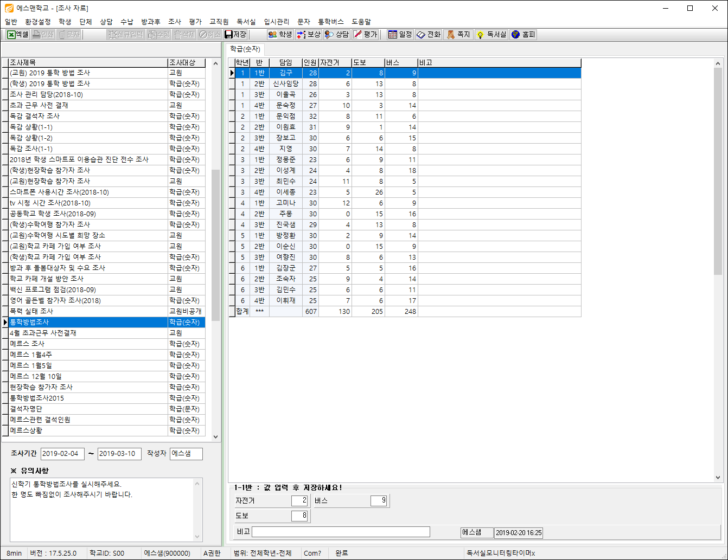Click the 비고 column header in grid
Viewport: 728px width, 560px height.
pyautogui.click(x=500, y=63)
